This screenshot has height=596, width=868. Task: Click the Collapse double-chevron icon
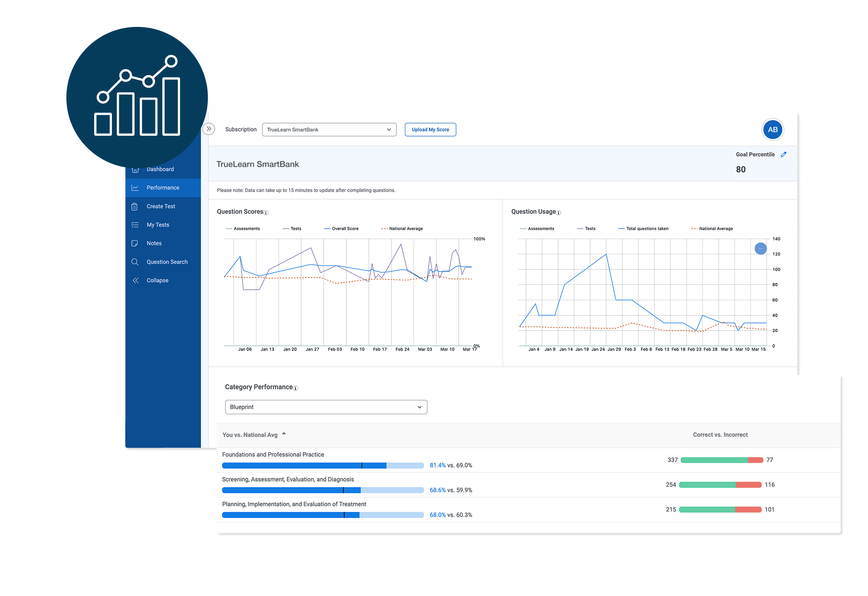pyautogui.click(x=135, y=281)
